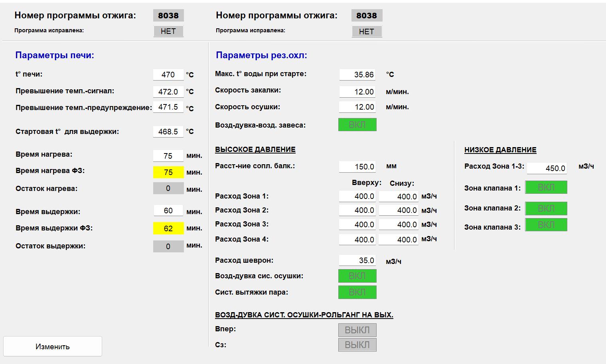Click Стартовая t° для выдержки field

pyautogui.click(x=168, y=132)
